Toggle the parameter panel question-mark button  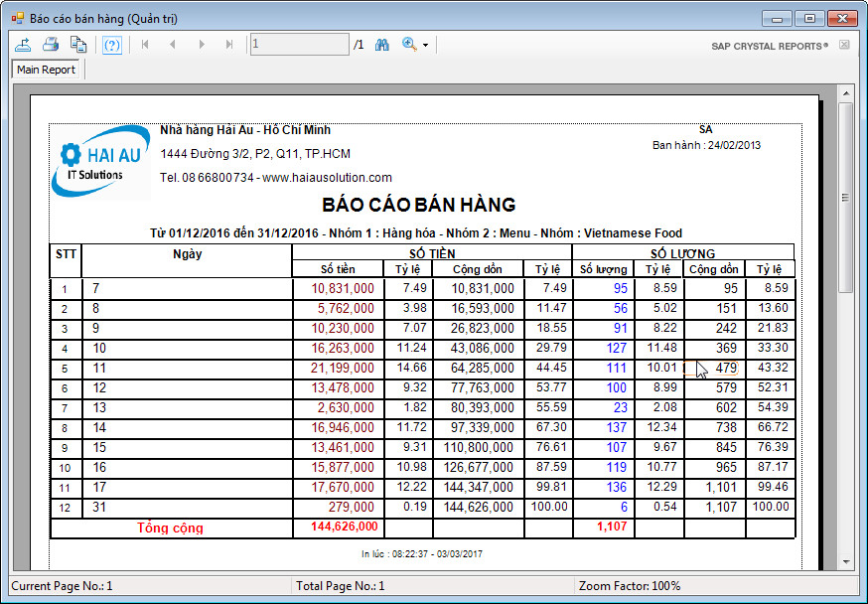tap(112, 45)
